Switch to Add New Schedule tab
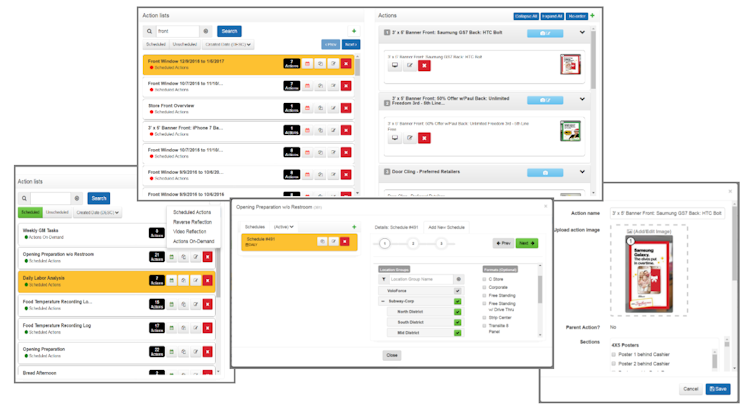The height and width of the screenshot is (410, 750). (446, 227)
